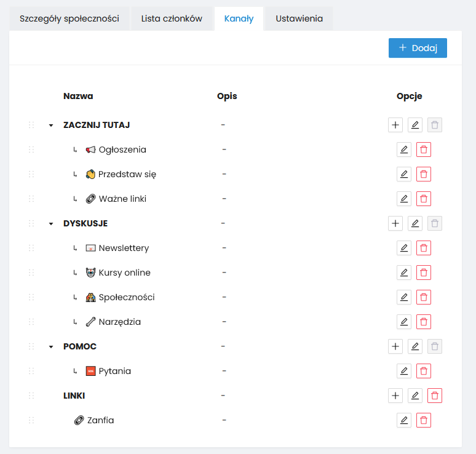Image resolution: width=476 pixels, height=454 pixels.
Task: Click the Pytania channel name
Action: pos(114,371)
